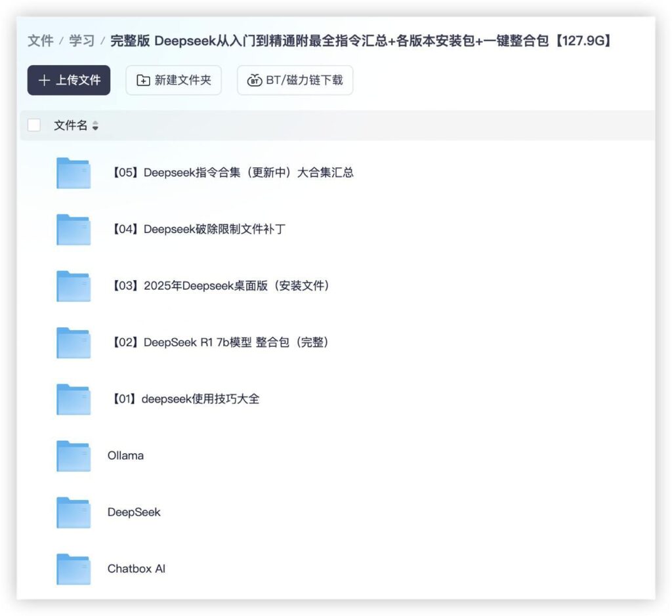This screenshot has height=616, width=672.
Task: Click the 【02】DeepSeek R1 7b模型 folder icon
Action: click(x=73, y=342)
